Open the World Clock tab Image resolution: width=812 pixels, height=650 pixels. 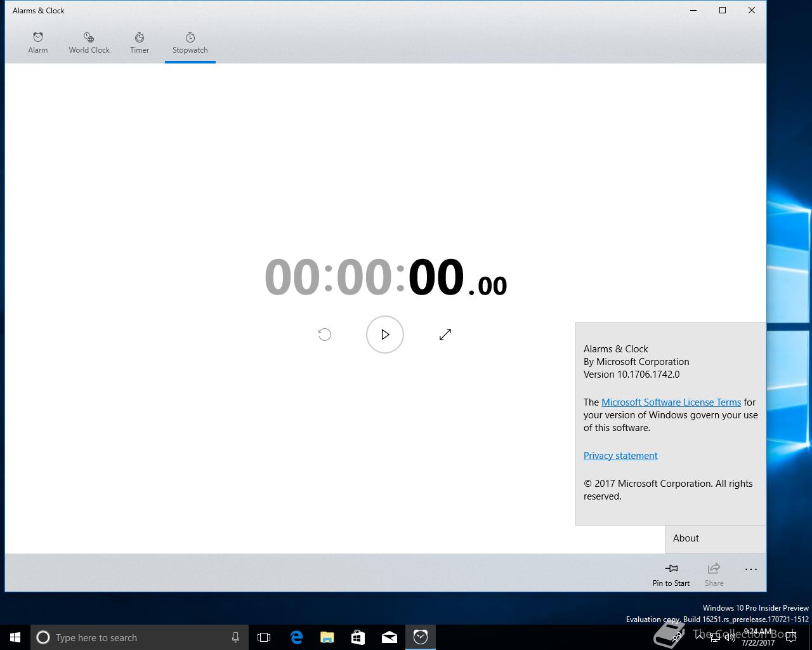click(x=89, y=43)
